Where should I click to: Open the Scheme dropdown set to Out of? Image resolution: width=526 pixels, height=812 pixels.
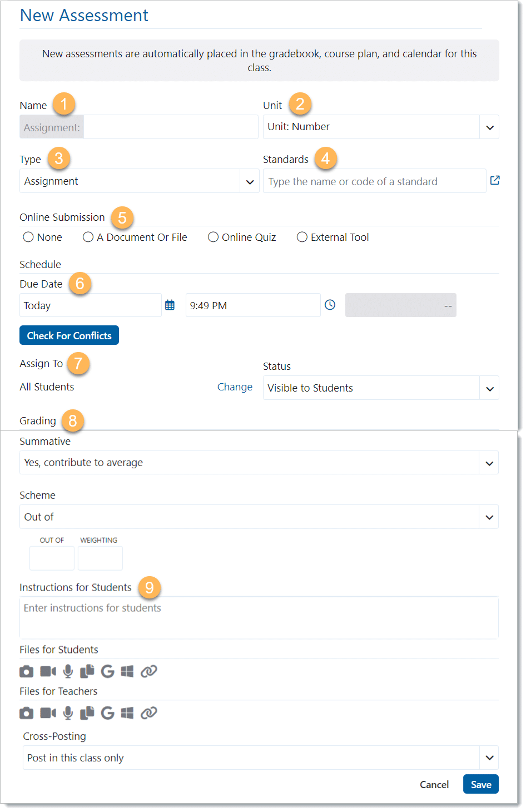(489, 517)
